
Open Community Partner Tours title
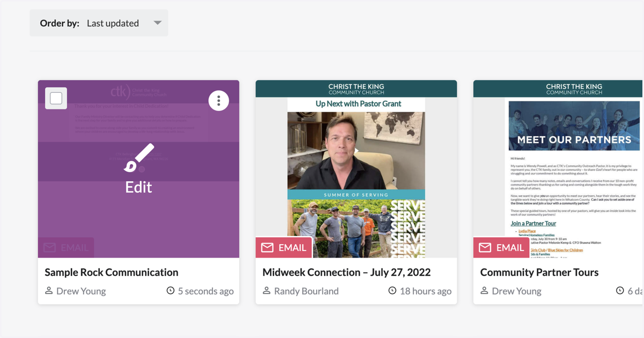(x=539, y=272)
